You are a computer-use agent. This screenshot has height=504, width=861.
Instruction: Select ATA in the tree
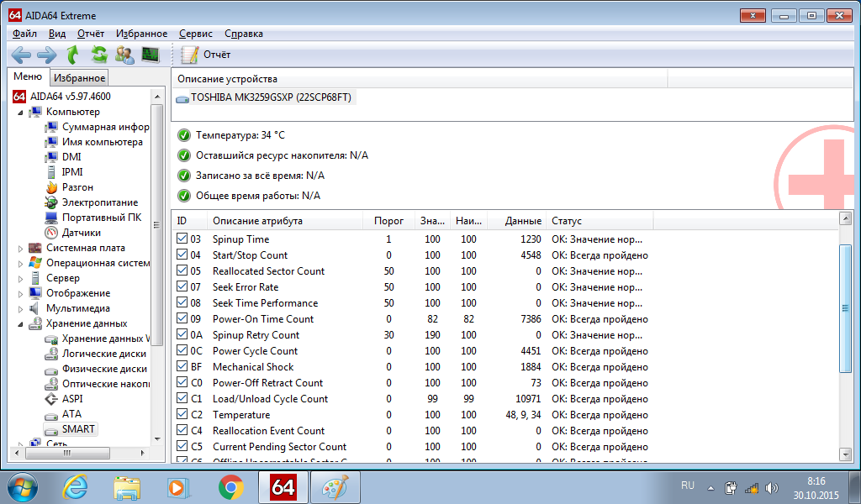(x=63, y=414)
